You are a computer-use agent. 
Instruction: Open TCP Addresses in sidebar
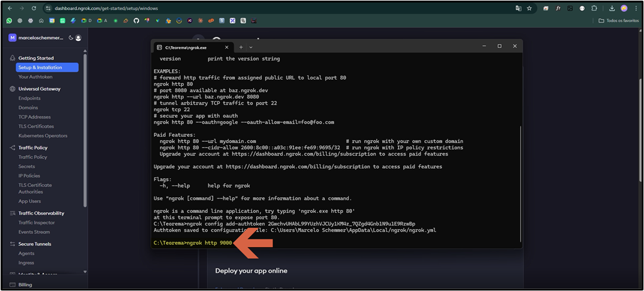point(35,117)
